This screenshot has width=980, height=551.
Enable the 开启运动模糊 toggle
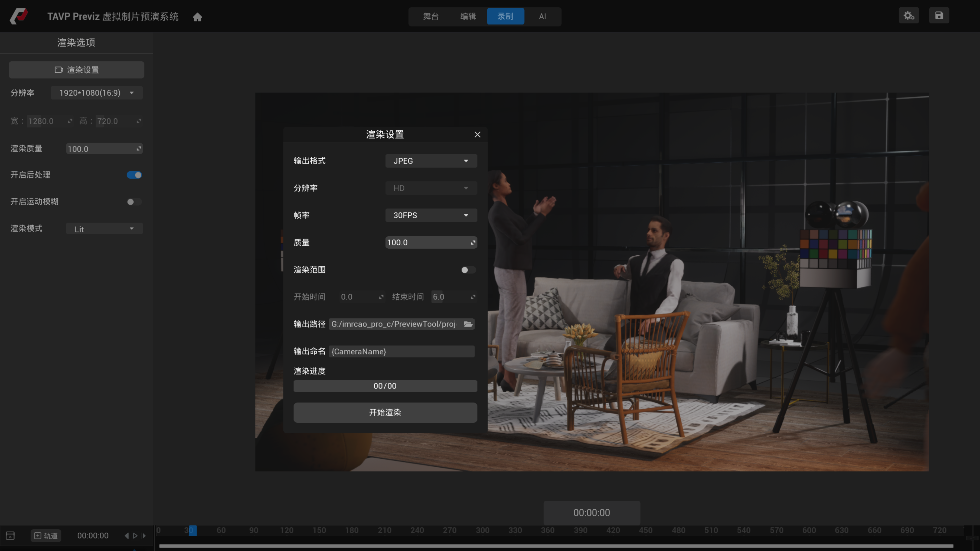click(134, 202)
